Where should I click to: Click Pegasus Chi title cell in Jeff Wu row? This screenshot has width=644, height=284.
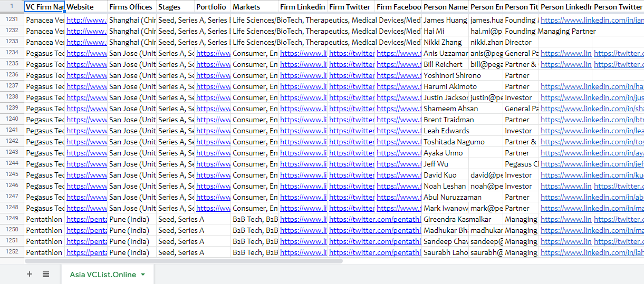(x=521, y=164)
